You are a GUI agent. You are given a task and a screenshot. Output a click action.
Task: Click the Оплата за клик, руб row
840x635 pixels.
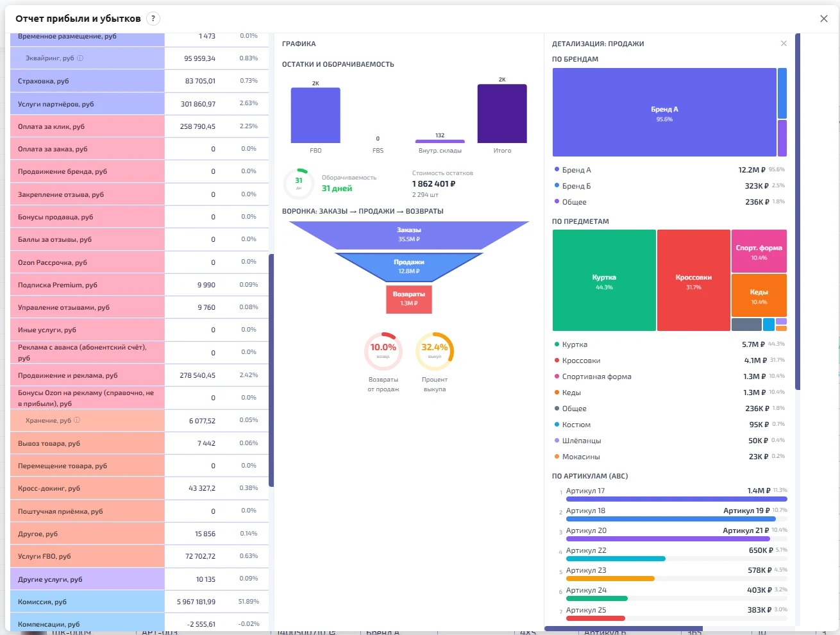(x=139, y=126)
